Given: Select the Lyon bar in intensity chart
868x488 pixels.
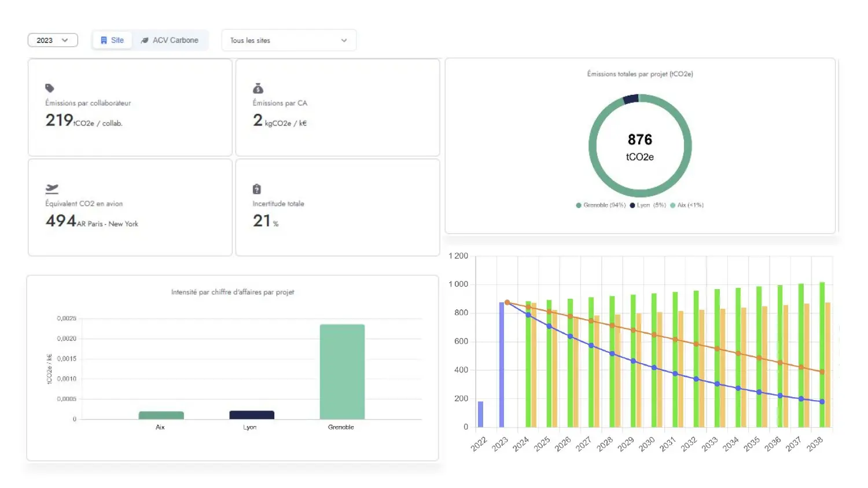Looking at the screenshot, I should [x=252, y=415].
